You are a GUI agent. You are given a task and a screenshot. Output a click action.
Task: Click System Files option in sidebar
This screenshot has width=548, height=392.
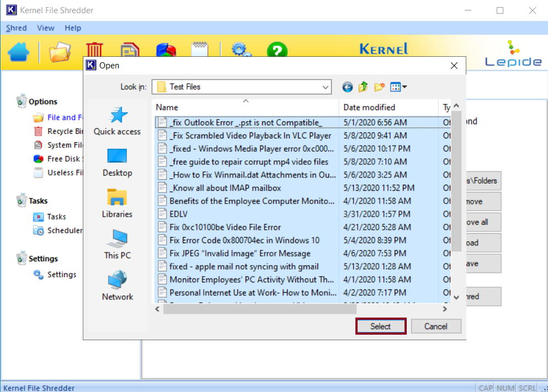coord(58,145)
